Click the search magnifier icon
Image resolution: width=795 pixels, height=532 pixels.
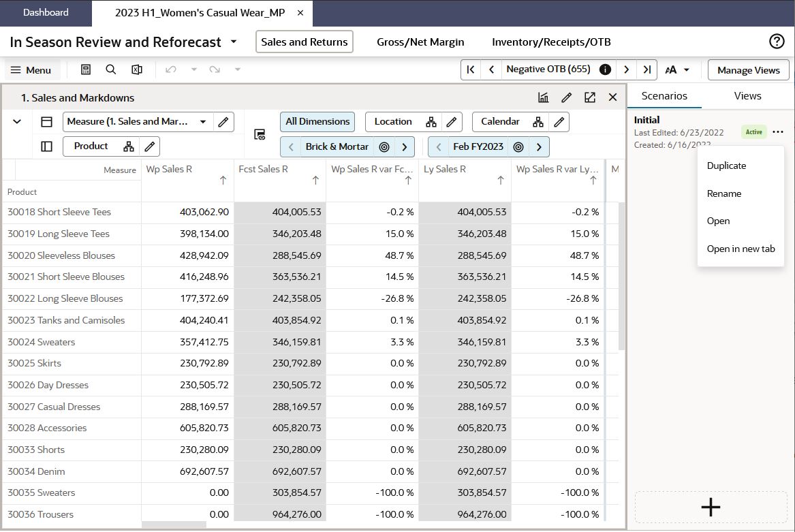tap(111, 69)
